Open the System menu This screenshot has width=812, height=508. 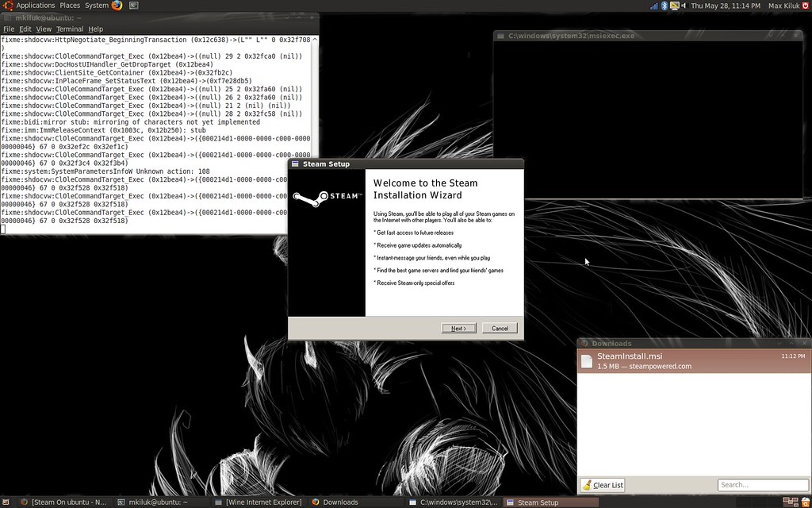pyautogui.click(x=96, y=6)
